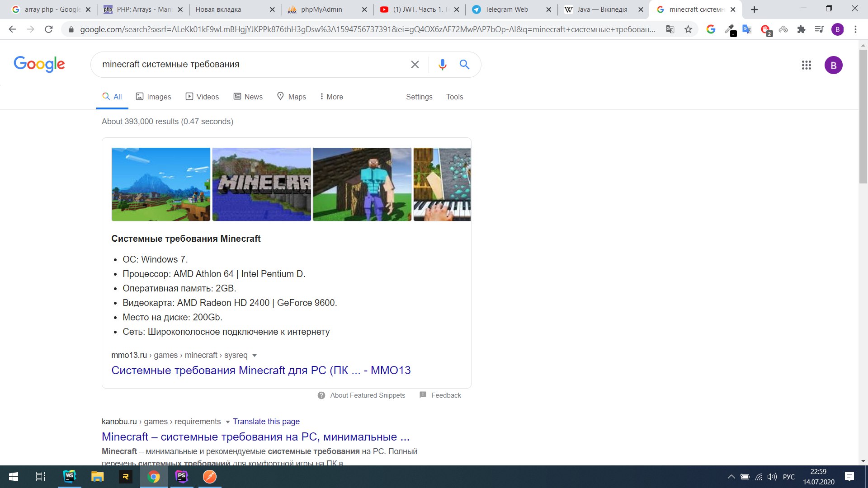Open the More search filters menu
This screenshot has height=488, width=868.
coord(331,97)
